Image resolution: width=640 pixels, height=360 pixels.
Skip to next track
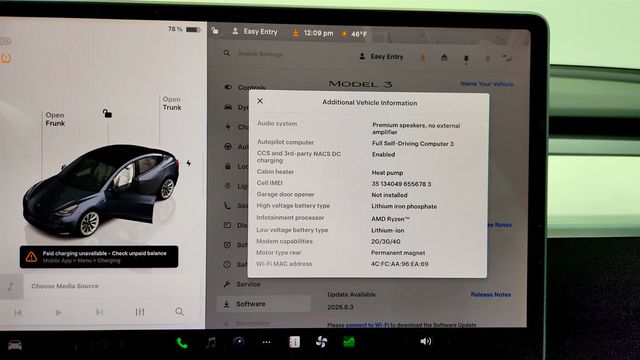pos(99,312)
